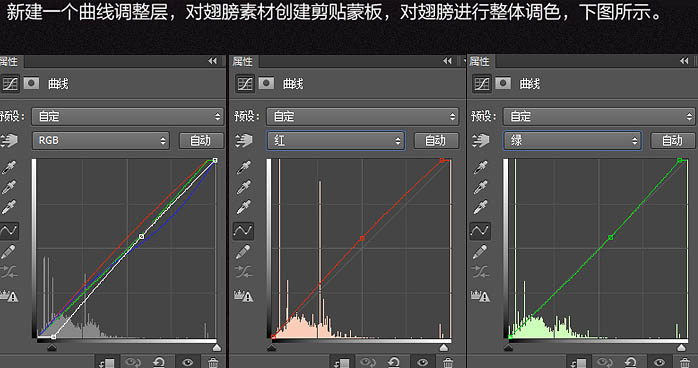Screen dimensions: 698x368
Task: Select the layer mask icon in RGB panel
Action: point(31,83)
